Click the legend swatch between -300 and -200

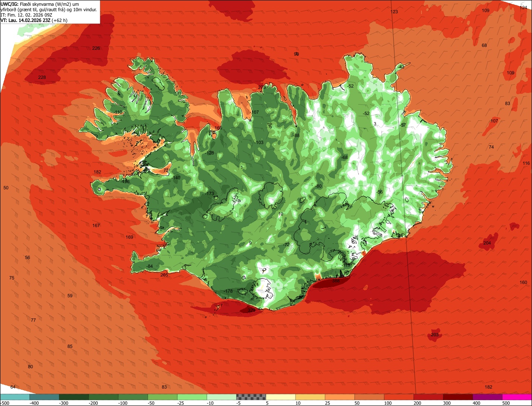[x=74, y=397]
